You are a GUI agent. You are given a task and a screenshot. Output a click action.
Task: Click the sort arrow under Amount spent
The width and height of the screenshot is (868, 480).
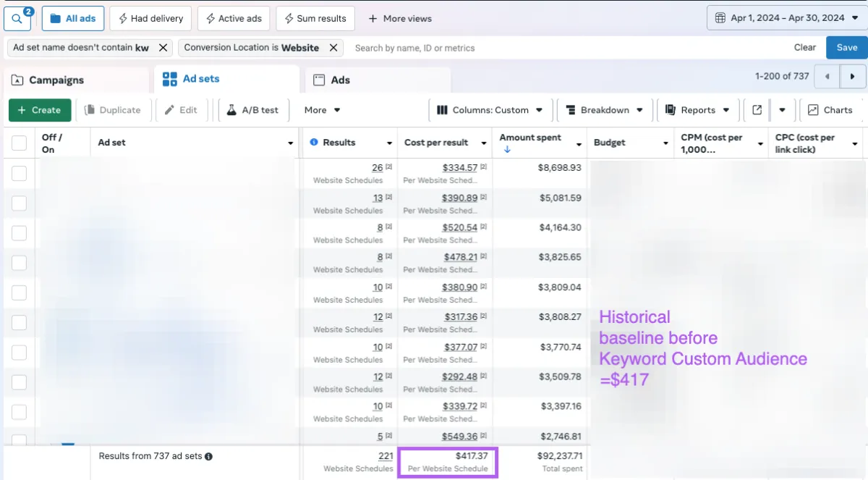click(x=507, y=150)
